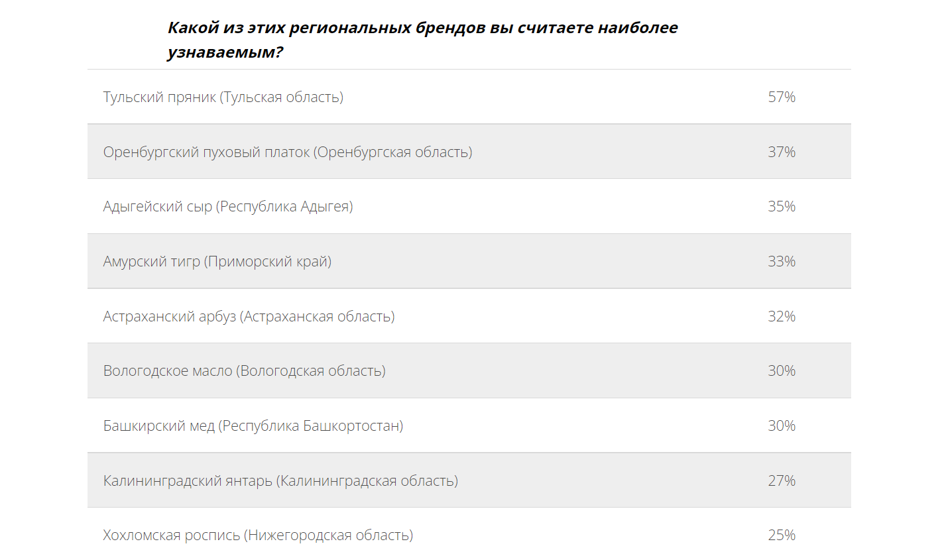946x560 pixels.
Task: Select the 'Тульский пряник' brand name
Action: [159, 97]
